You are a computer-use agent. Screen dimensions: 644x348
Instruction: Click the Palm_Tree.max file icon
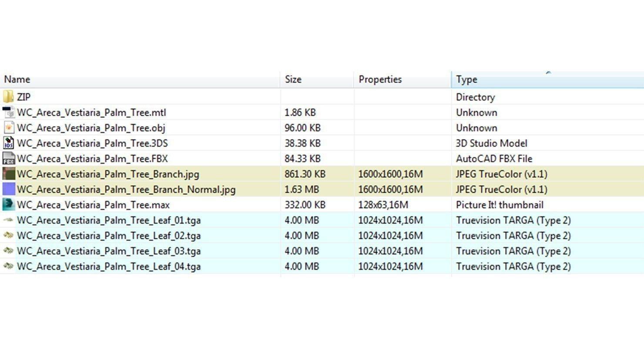(8, 204)
